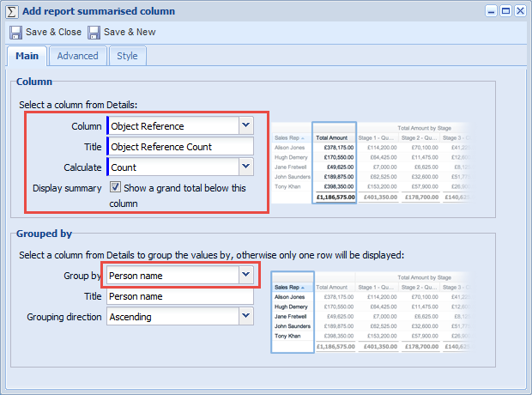The height and width of the screenshot is (395, 532).
Task: Open the Advanced tab
Action: pyautogui.click(x=78, y=56)
